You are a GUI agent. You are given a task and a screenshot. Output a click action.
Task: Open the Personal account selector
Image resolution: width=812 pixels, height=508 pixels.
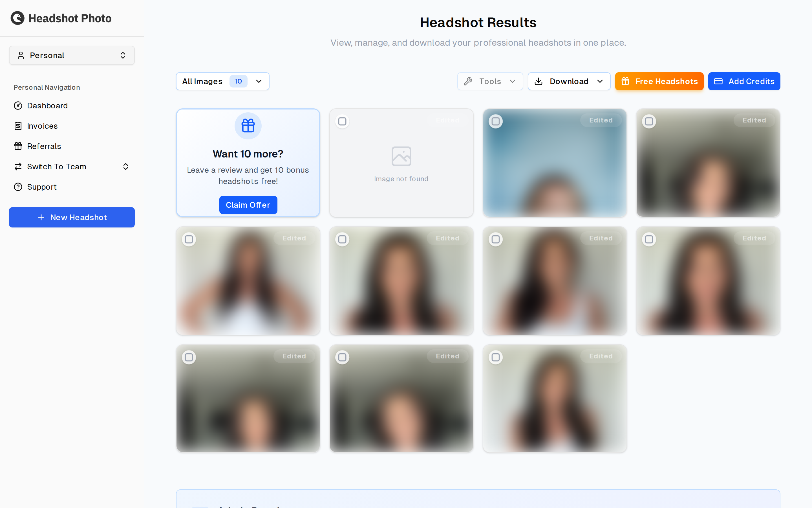[x=72, y=55]
